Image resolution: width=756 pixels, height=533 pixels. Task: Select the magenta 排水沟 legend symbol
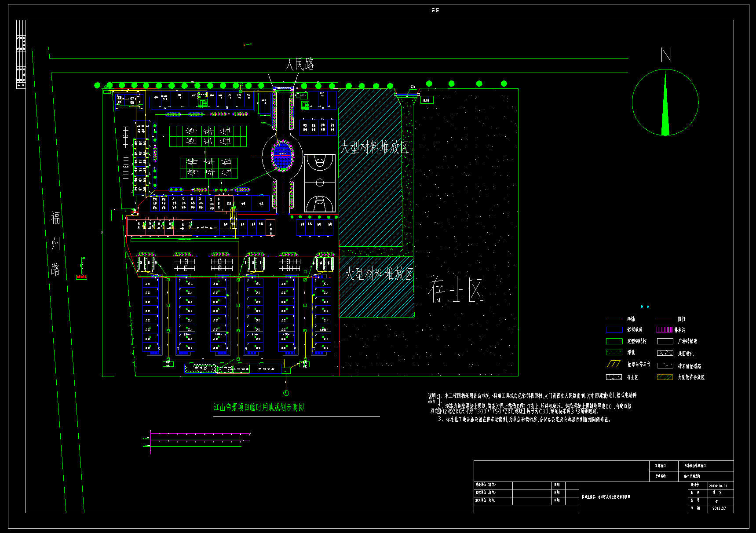(x=664, y=329)
